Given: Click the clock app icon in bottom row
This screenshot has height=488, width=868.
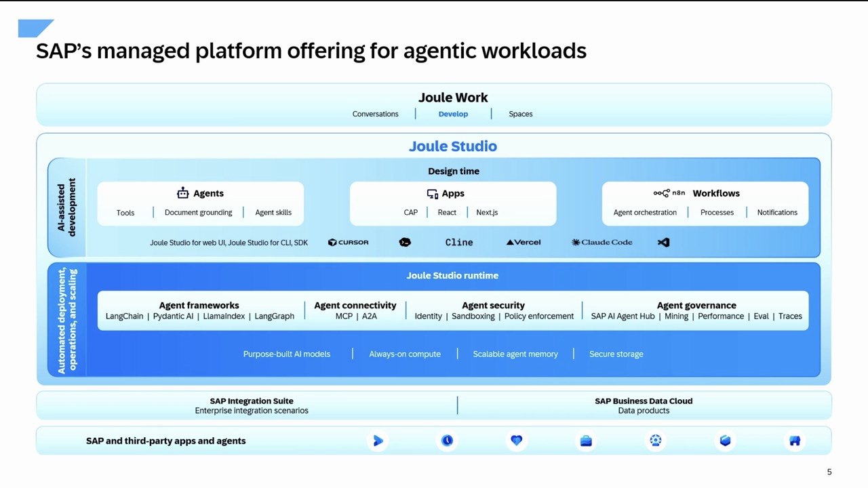Looking at the screenshot, I should (447, 441).
